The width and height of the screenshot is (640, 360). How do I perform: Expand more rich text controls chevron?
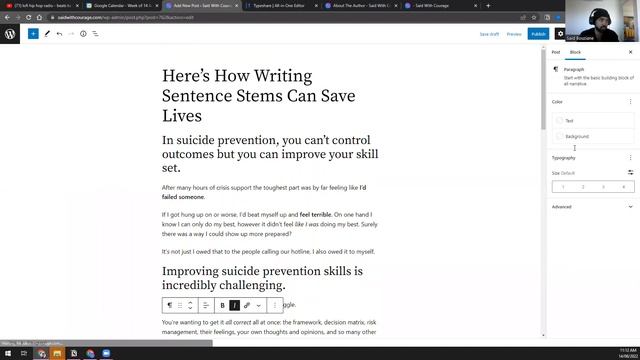[x=259, y=305]
